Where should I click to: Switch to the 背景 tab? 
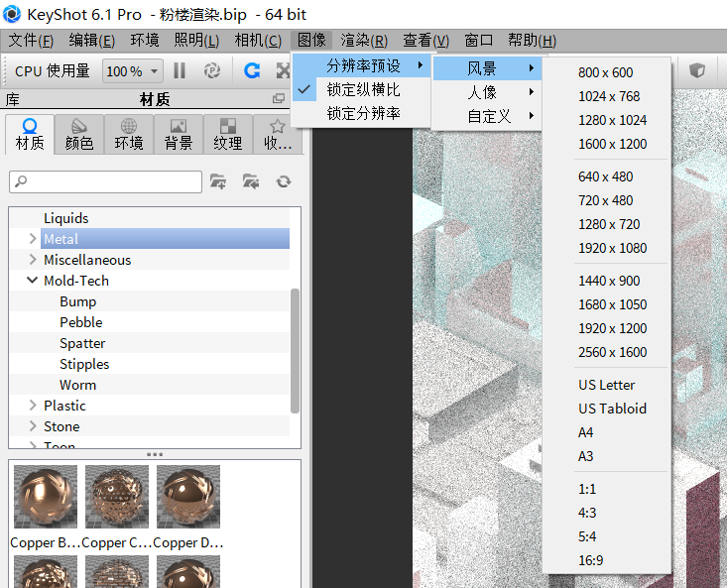(x=179, y=135)
